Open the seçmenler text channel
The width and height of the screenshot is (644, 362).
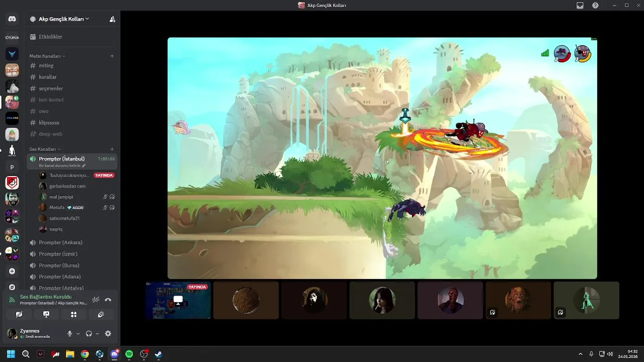click(x=72, y=88)
